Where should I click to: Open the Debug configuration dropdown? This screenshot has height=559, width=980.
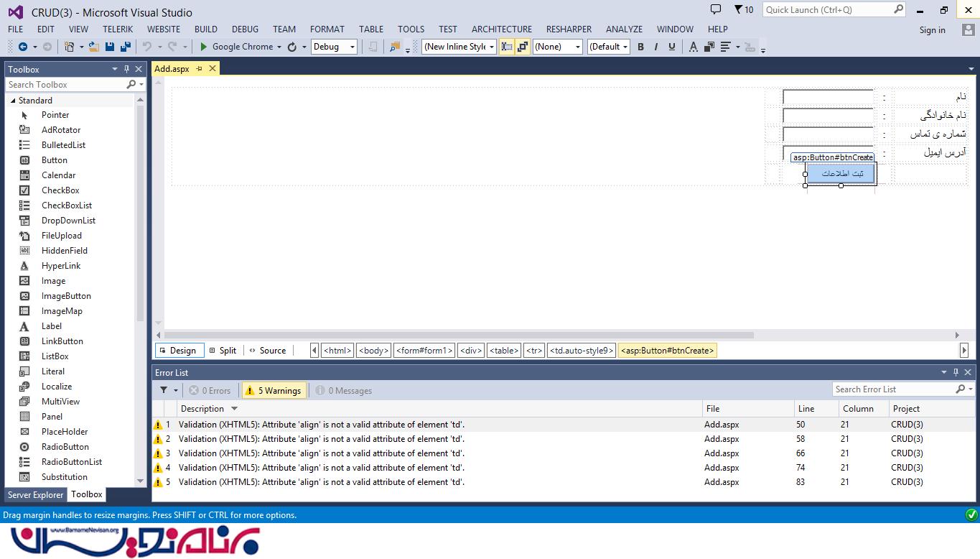tap(334, 47)
